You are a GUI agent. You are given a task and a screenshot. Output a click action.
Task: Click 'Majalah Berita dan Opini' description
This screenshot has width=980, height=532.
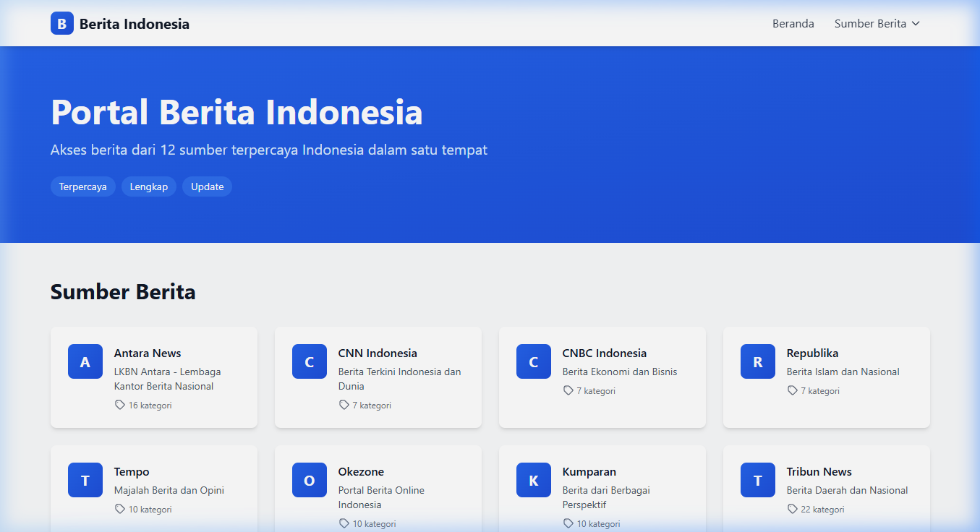tap(169, 490)
